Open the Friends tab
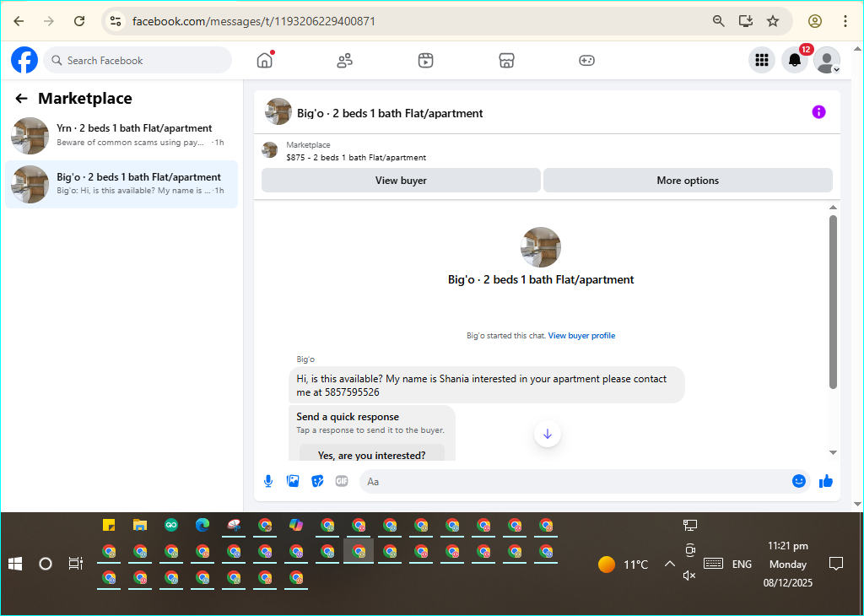Screen dimensions: 864x616 pos(345,61)
